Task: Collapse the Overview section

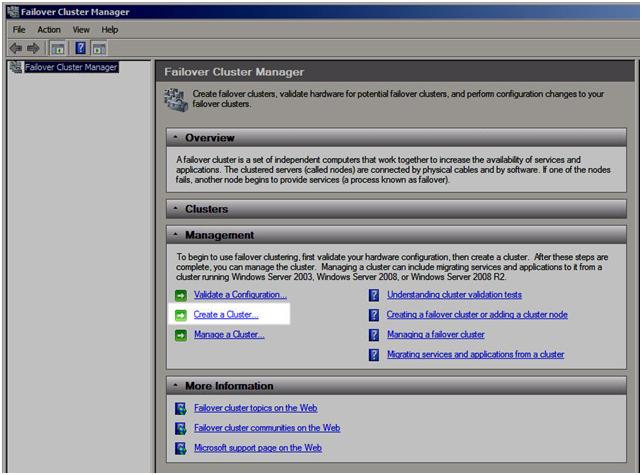Action: pos(176,138)
